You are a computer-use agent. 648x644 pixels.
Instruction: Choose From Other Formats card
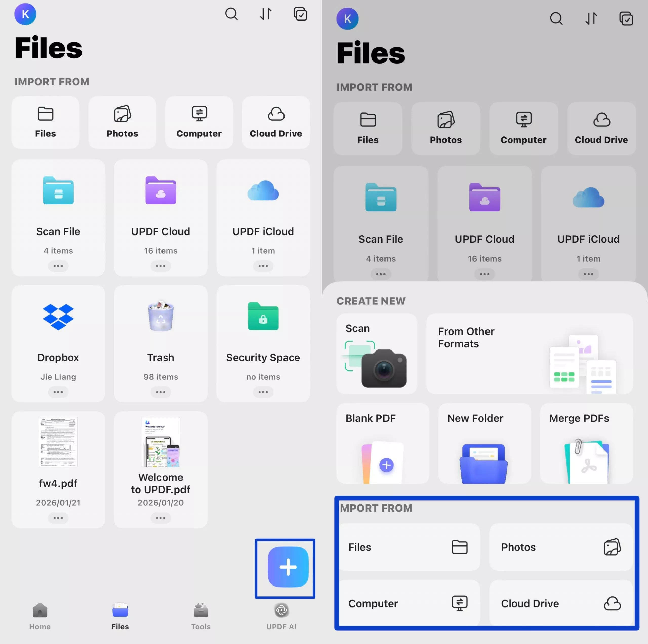coord(529,353)
